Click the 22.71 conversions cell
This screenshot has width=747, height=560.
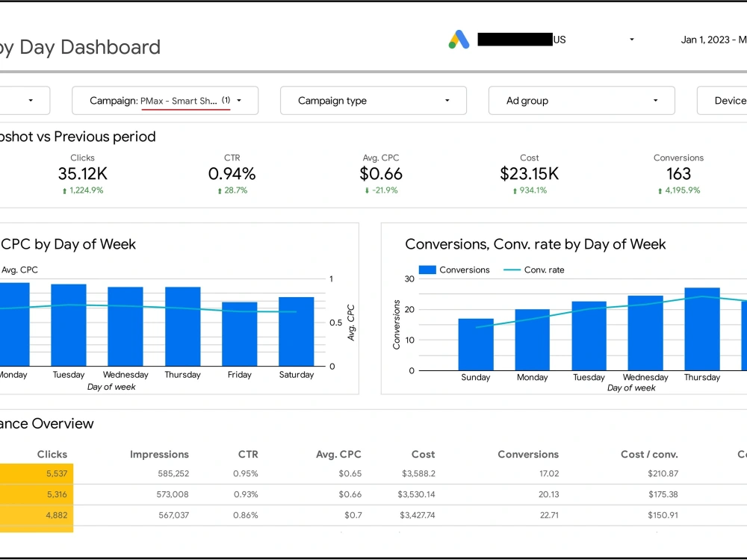pos(549,515)
